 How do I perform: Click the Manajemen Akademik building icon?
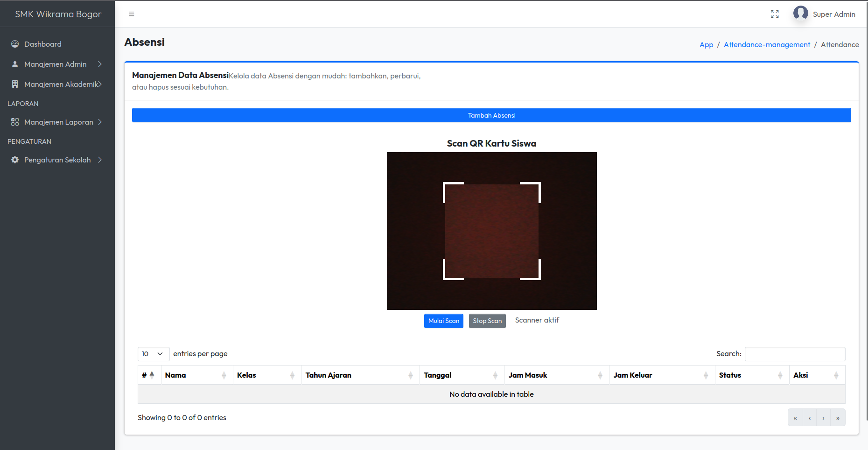15,84
